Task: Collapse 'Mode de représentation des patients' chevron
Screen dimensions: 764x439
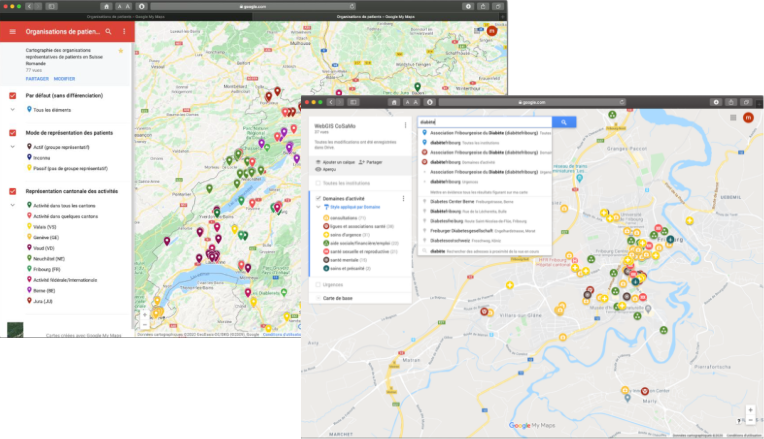Action: [13, 147]
